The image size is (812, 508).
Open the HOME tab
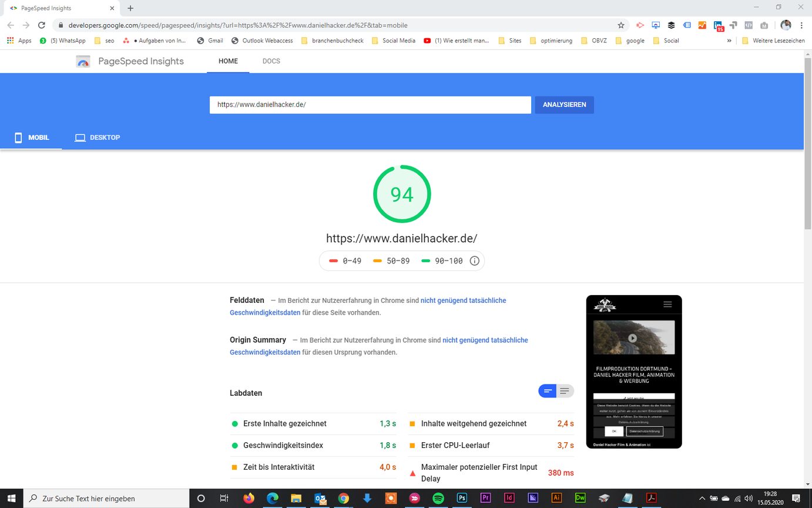[228, 61]
